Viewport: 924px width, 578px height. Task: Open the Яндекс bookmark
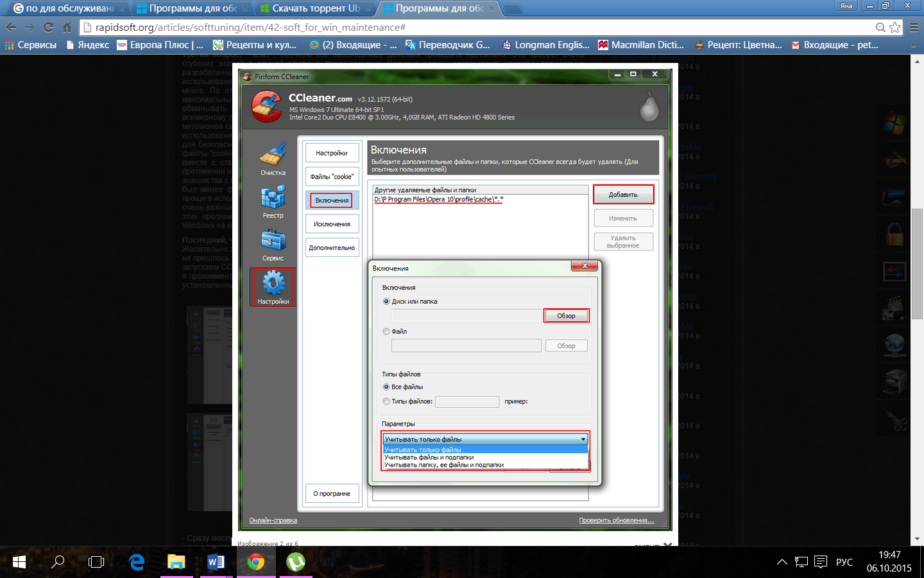[x=87, y=45]
